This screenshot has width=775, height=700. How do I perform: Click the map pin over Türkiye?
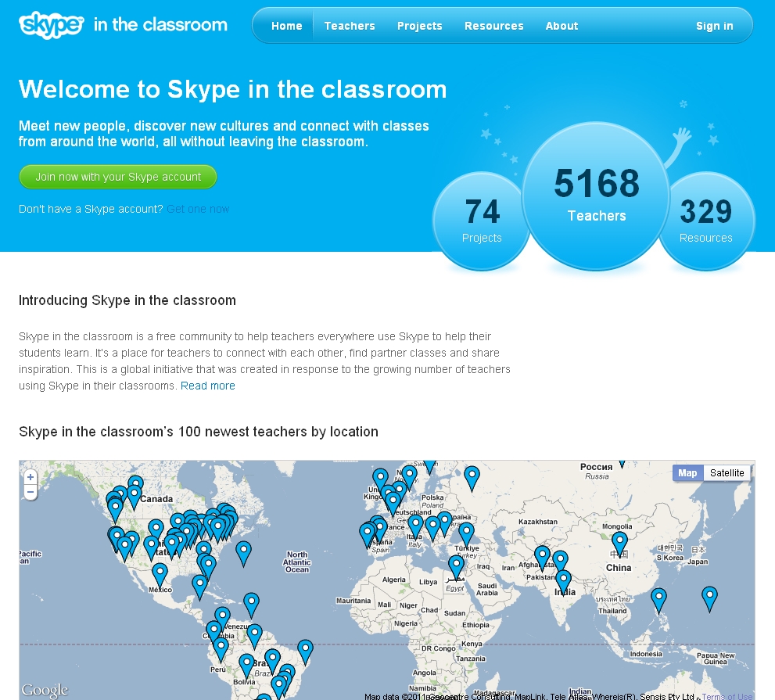pyautogui.click(x=466, y=532)
